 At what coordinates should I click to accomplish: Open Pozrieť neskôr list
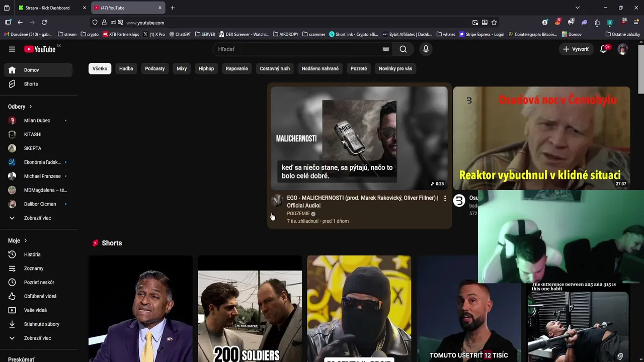[38, 283]
